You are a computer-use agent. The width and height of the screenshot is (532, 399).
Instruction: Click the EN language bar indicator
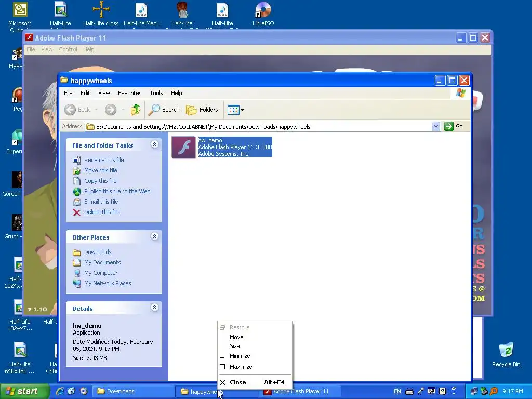coord(397,391)
